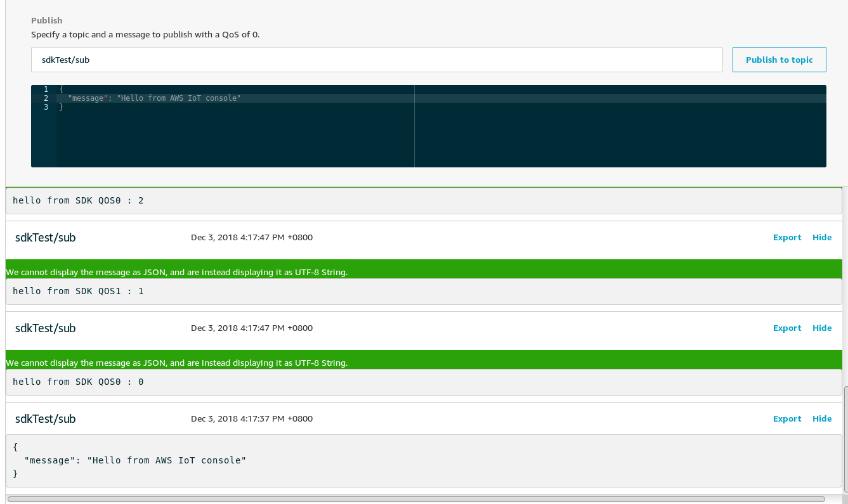Click line number 1 in the editor gutter
The height and width of the screenshot is (504, 848).
tap(46, 89)
